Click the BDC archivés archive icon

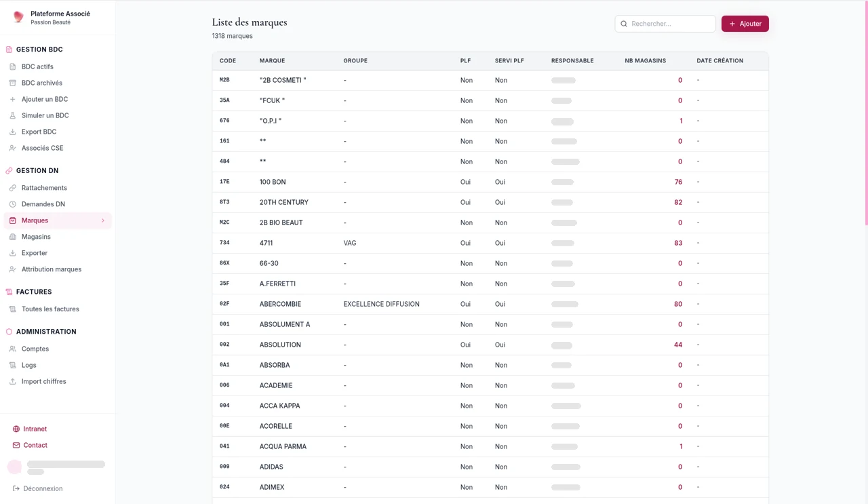click(12, 83)
